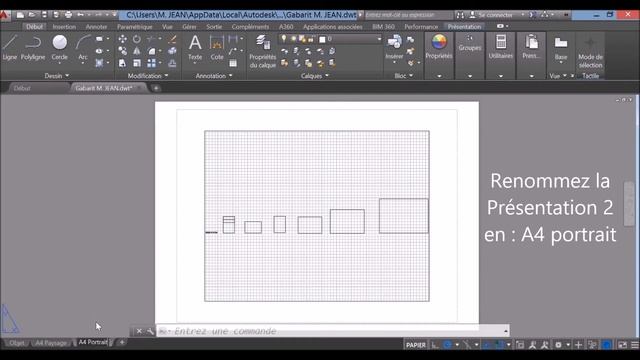Click the Scale tool icon
Image resolution: width=640 pixels, height=360 pixels.
click(137, 63)
